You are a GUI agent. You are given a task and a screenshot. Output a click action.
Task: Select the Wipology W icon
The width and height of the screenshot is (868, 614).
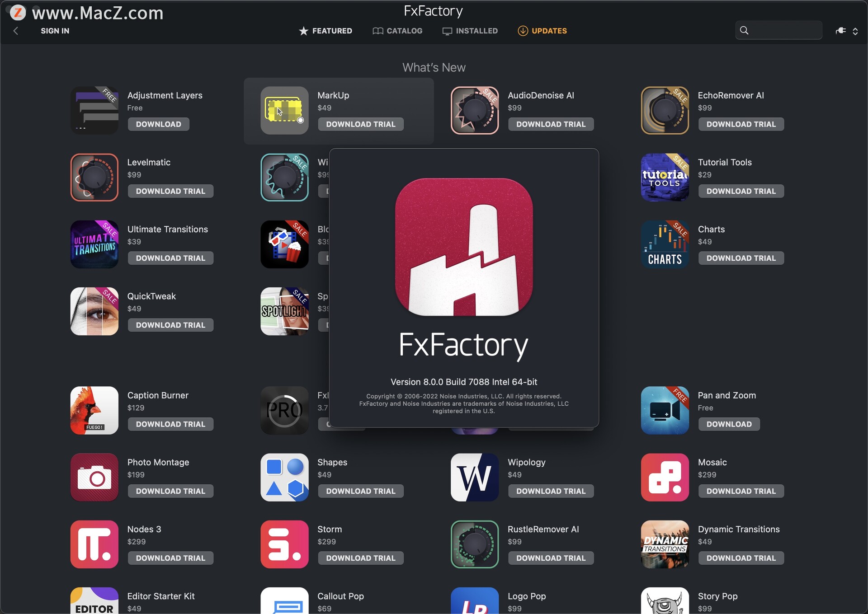pos(474,477)
